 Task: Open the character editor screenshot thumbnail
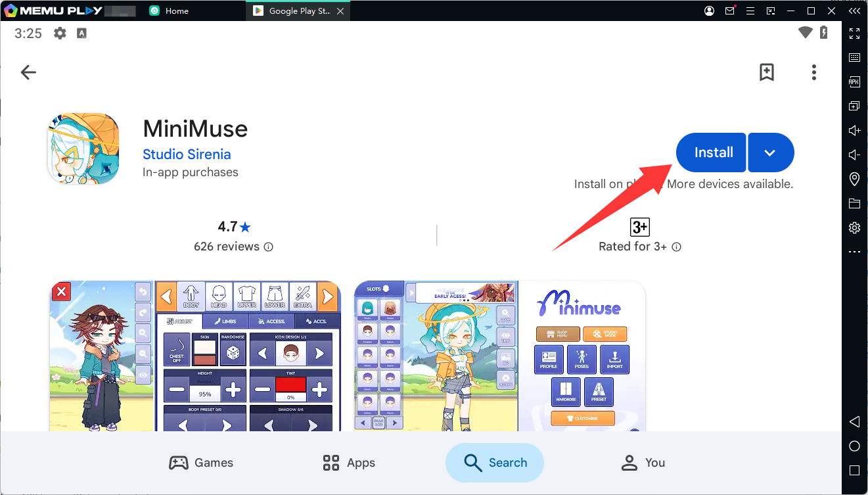coord(195,356)
